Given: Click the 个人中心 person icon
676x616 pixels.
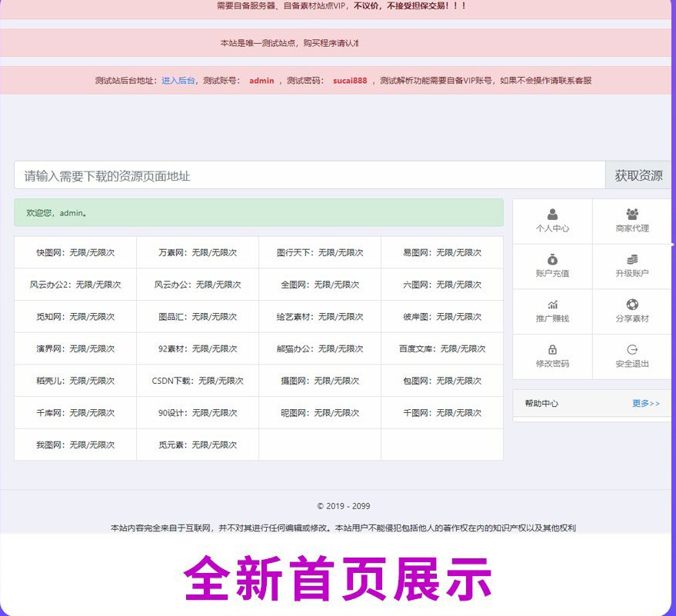Looking at the screenshot, I should pos(552,215).
